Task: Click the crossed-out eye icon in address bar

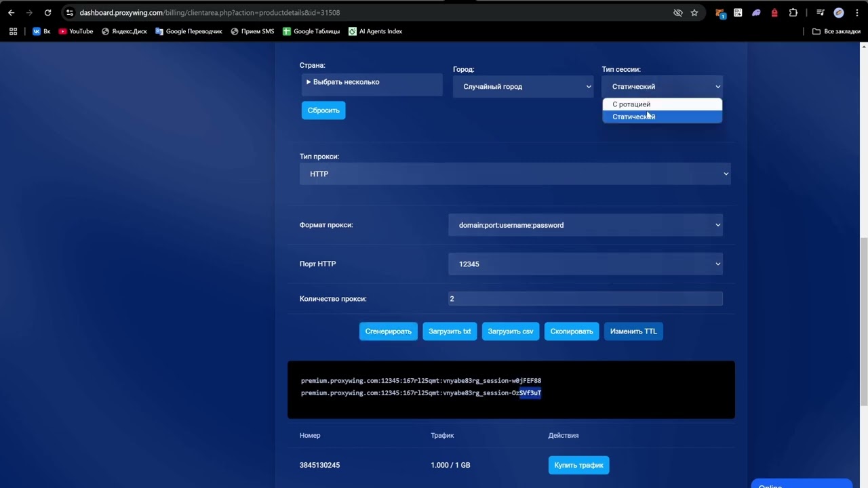Action: coord(677,13)
